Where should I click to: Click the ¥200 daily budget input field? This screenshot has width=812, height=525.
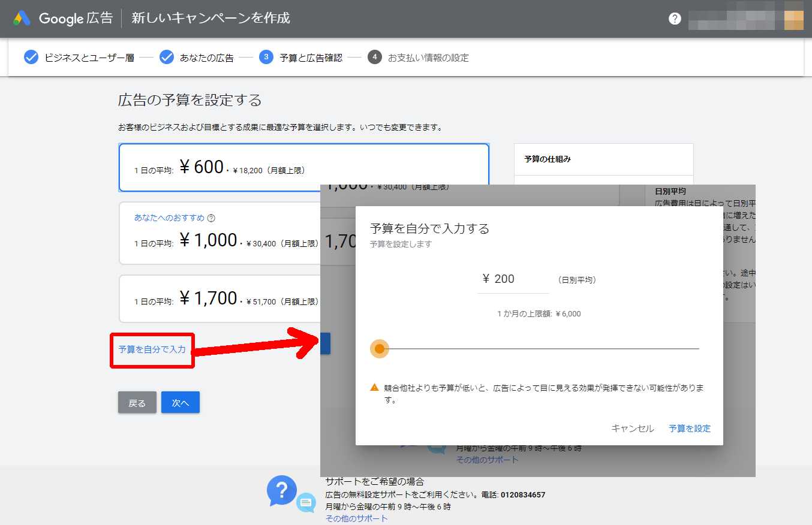[x=513, y=279]
